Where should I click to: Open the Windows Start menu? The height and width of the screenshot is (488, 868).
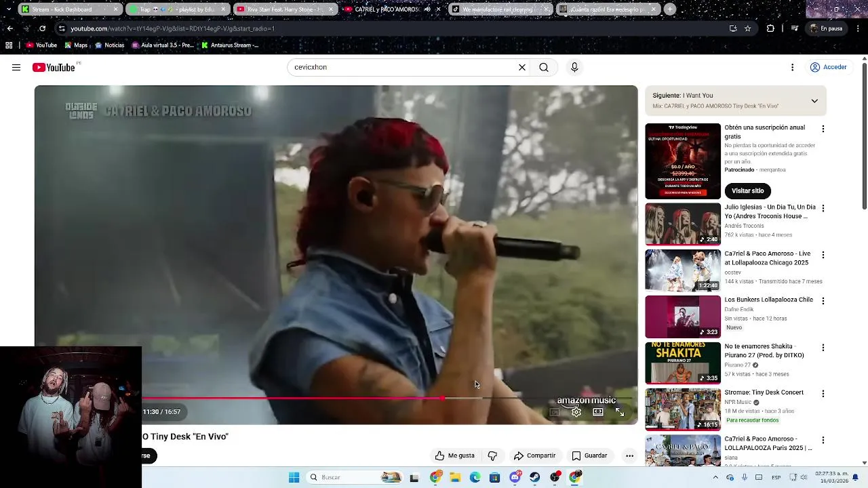(x=294, y=477)
